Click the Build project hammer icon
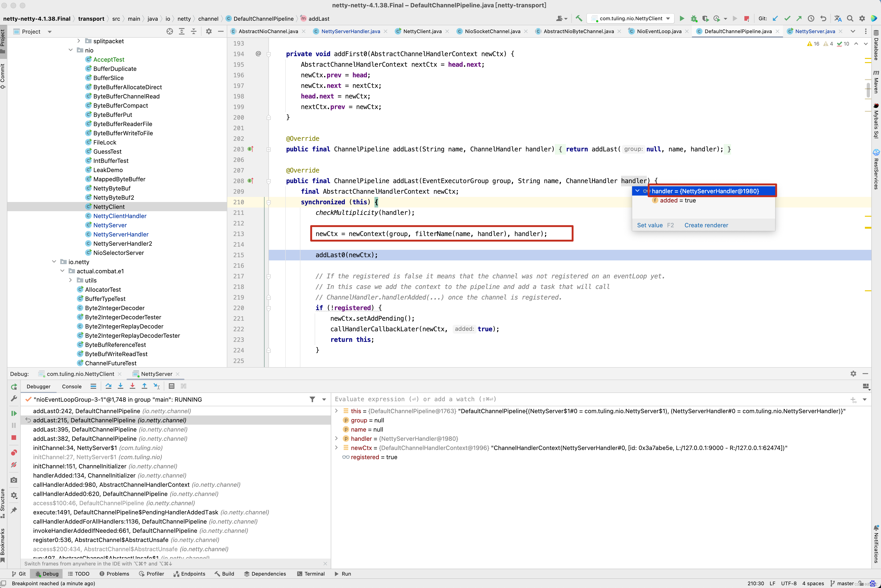 click(579, 18)
